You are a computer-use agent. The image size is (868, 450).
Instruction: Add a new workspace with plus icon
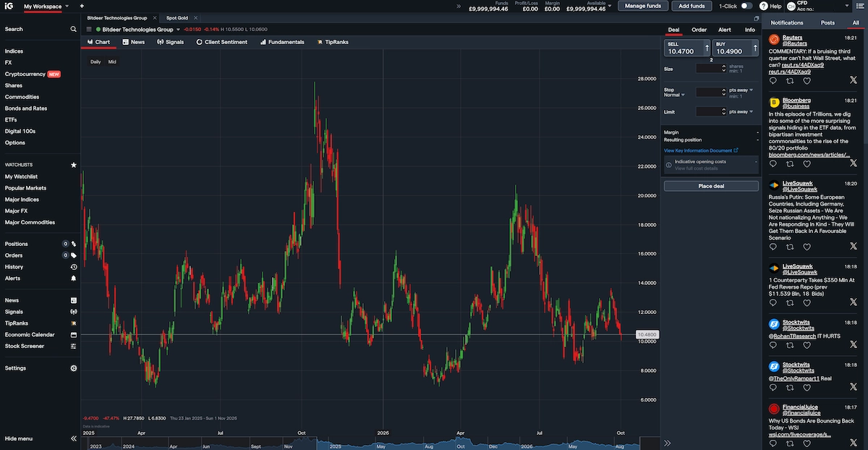coord(82,6)
